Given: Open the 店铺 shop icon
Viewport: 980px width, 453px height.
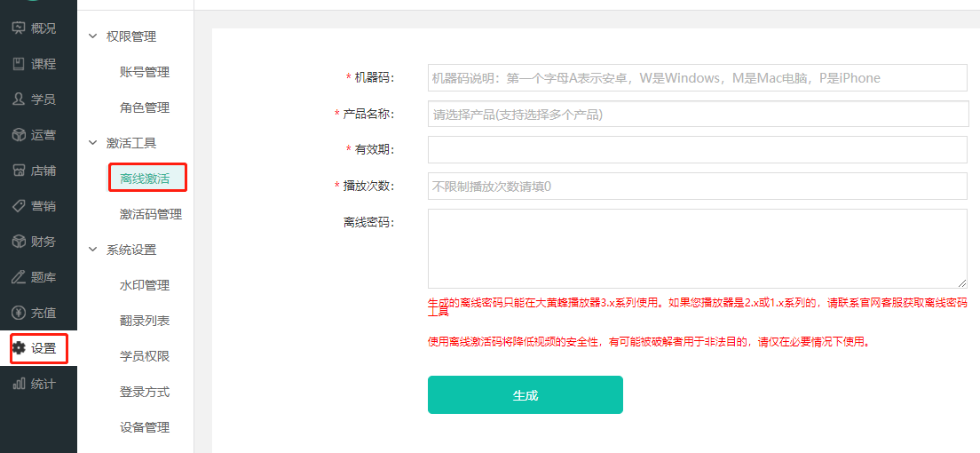Looking at the screenshot, I should pyautogui.click(x=19, y=171).
